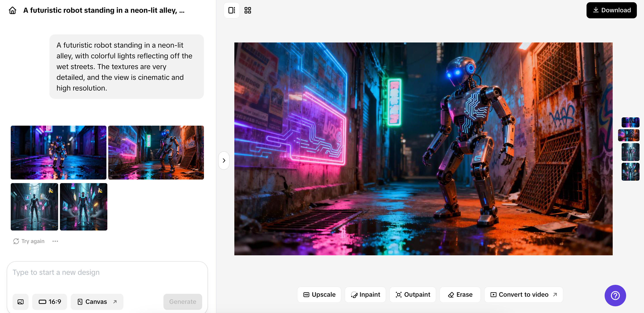
Task: Open the more options ellipsis menu
Action: coord(55,241)
